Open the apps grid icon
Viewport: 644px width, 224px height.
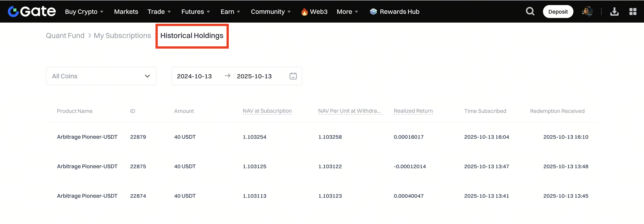[x=632, y=12]
